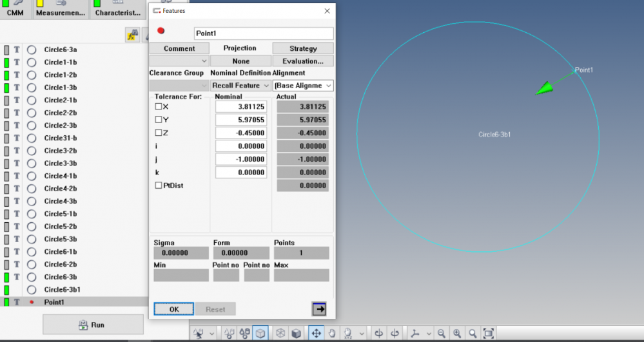The height and width of the screenshot is (342, 644).
Task: Open the Base Alignment dropdown
Action: (x=303, y=86)
